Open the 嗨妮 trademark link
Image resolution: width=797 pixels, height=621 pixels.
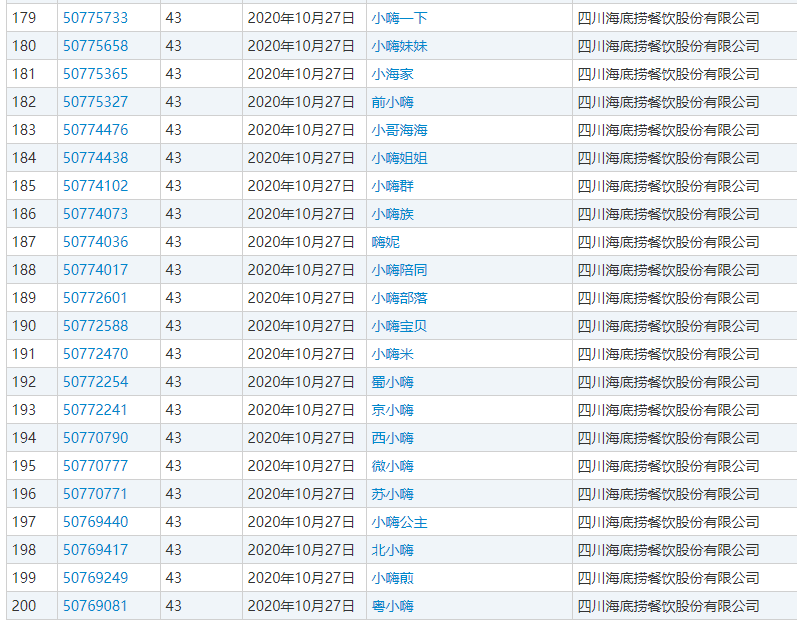[x=385, y=242]
